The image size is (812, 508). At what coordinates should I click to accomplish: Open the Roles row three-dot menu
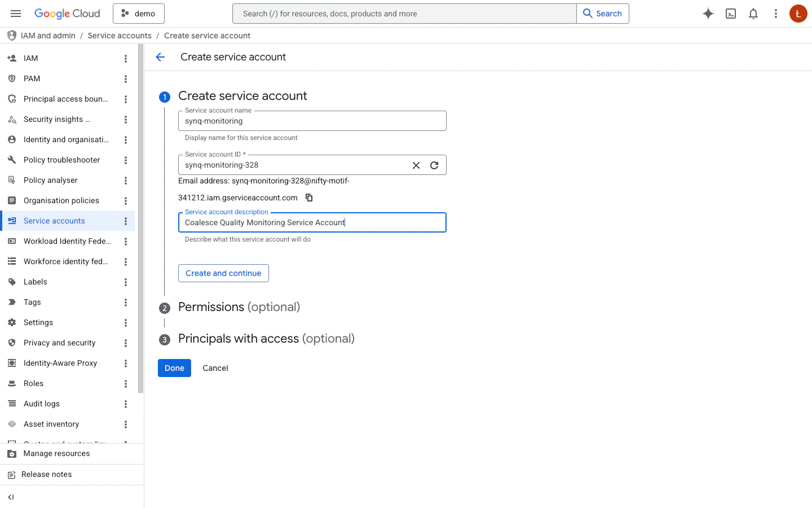[126, 383]
